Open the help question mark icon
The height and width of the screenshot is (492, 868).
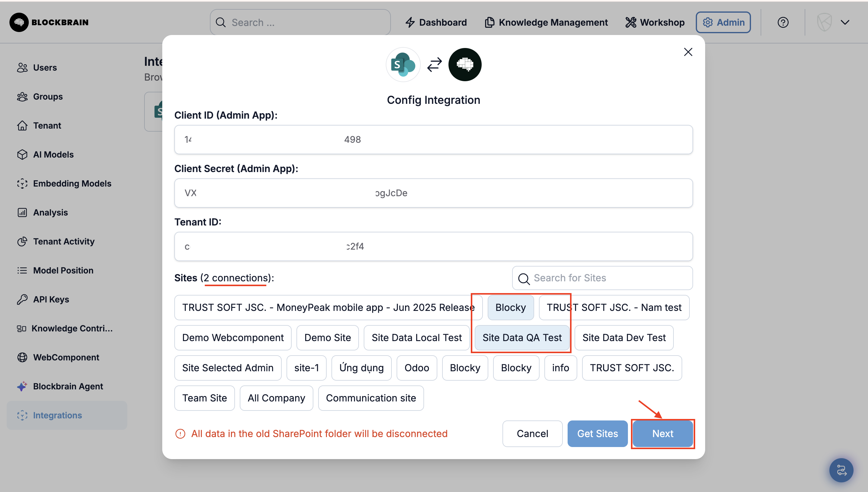(783, 22)
